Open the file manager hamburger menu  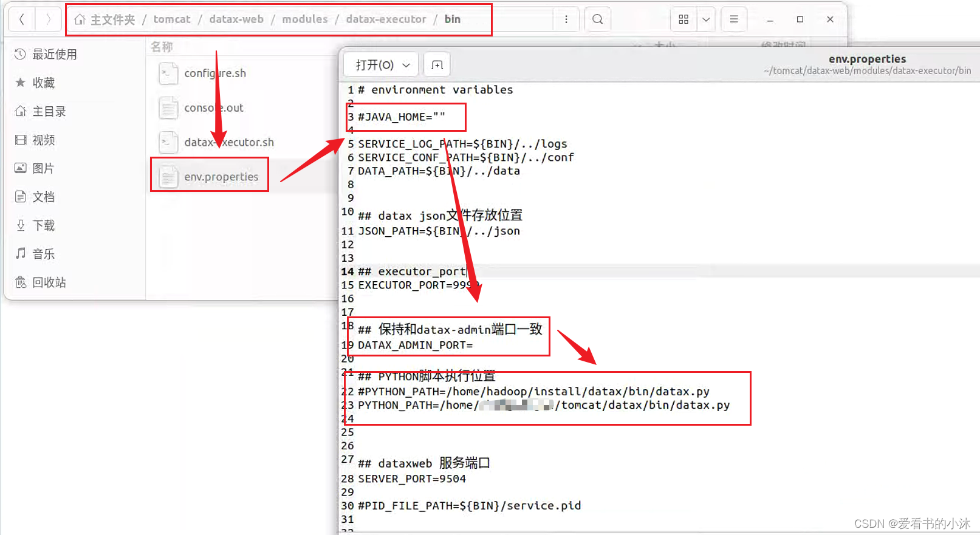(734, 19)
